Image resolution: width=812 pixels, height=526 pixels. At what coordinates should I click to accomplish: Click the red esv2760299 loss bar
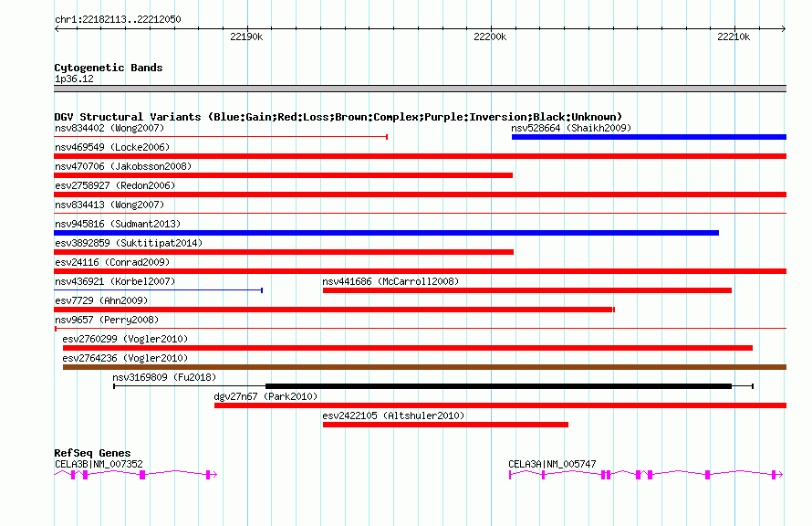click(x=408, y=348)
